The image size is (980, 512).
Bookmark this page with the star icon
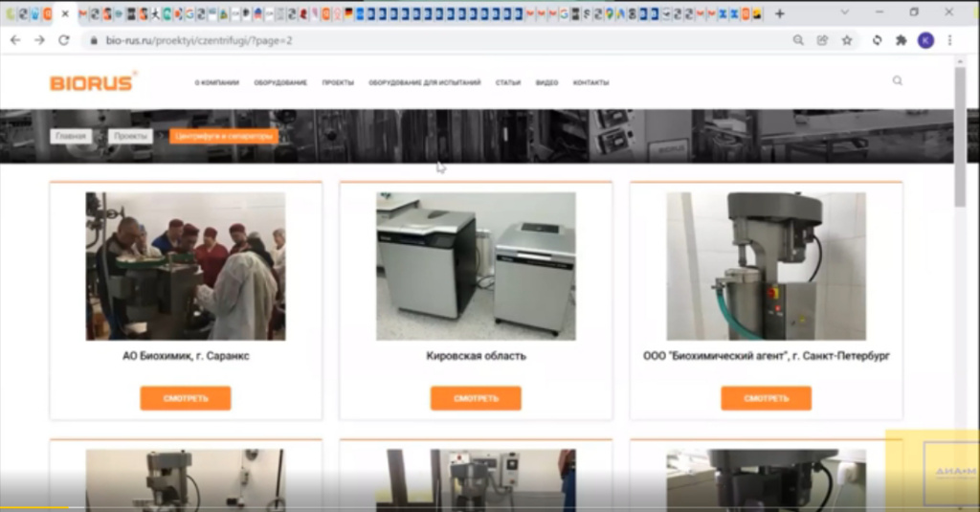[x=847, y=40]
